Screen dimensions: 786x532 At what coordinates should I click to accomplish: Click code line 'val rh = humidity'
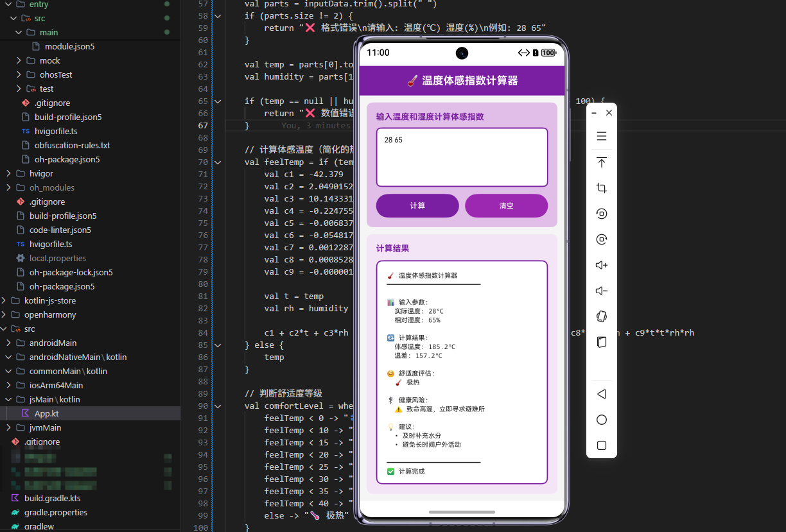tap(306, 309)
